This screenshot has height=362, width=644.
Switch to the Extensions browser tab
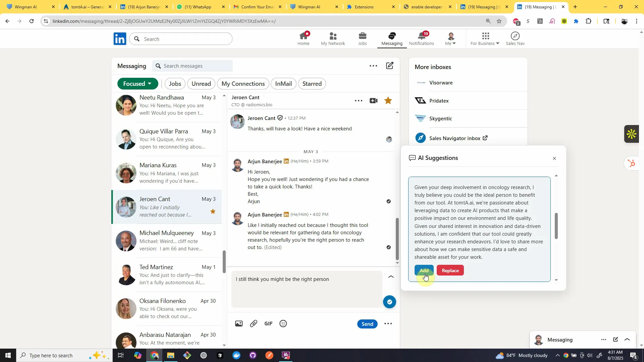coord(371,7)
